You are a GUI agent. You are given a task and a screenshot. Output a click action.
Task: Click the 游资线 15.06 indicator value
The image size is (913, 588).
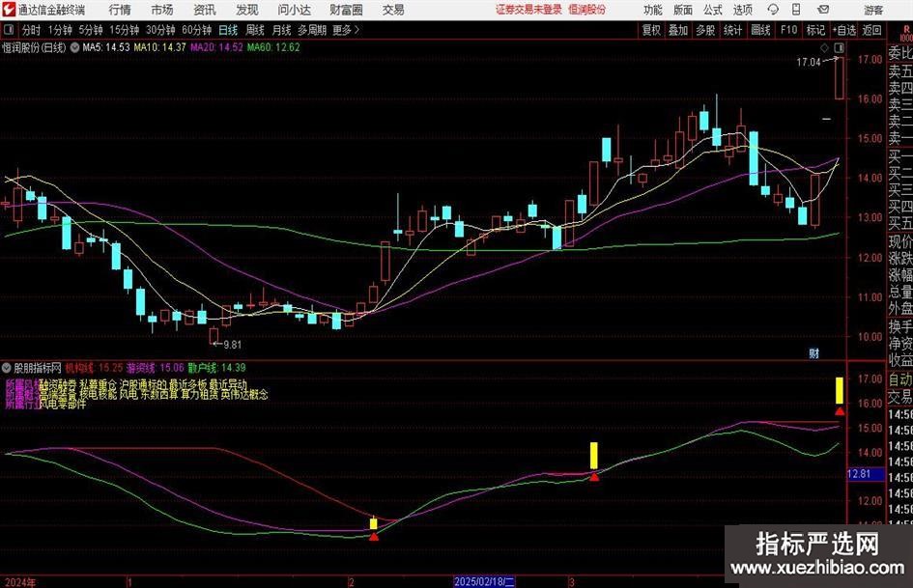156,368
